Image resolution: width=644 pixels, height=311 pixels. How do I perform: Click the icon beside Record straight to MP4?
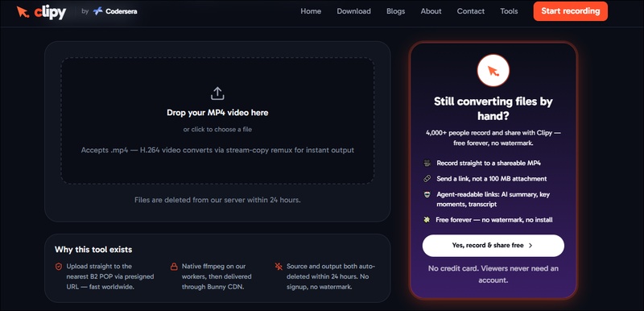[427, 163]
